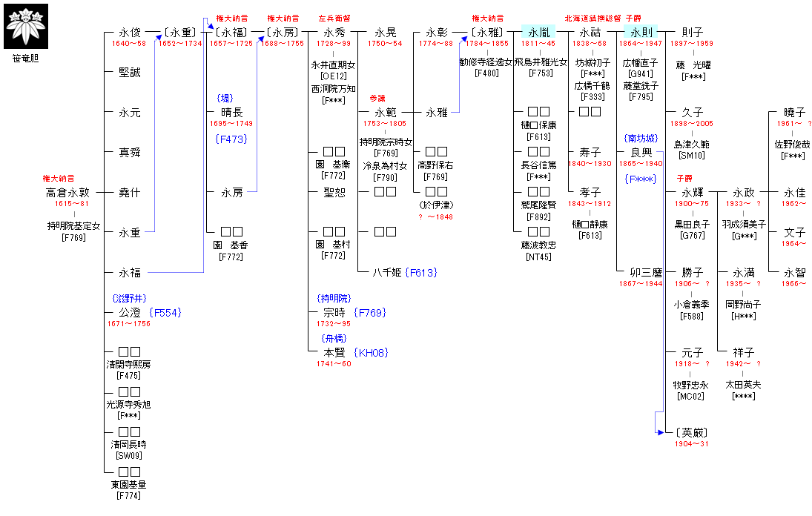Click the spouse entry 広橋千鶴
This screenshot has width=812, height=516.
point(592,86)
